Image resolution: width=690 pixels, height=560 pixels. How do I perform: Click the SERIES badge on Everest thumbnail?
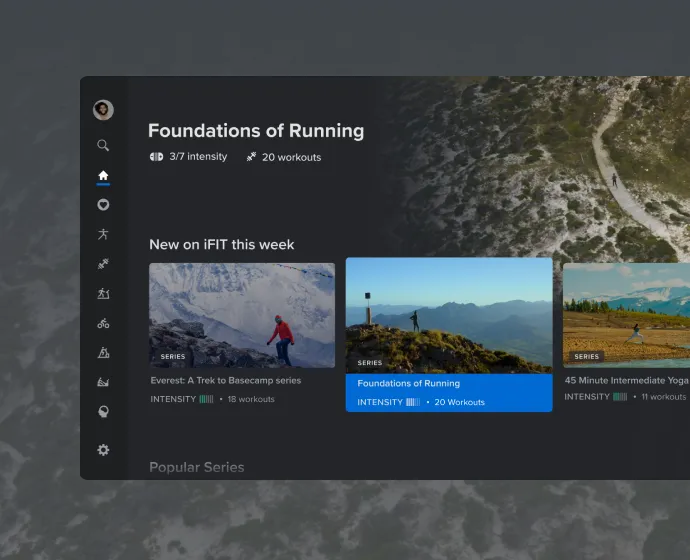tap(173, 356)
